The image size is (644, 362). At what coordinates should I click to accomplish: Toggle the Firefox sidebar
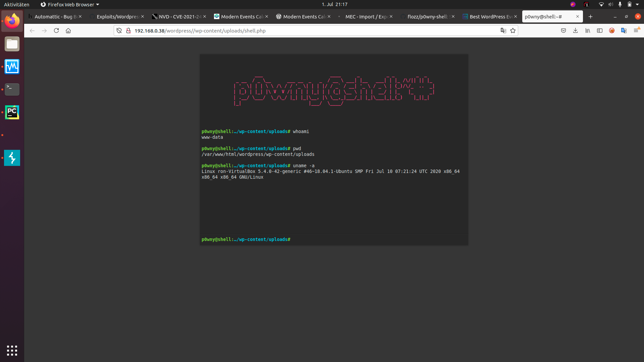point(600,31)
